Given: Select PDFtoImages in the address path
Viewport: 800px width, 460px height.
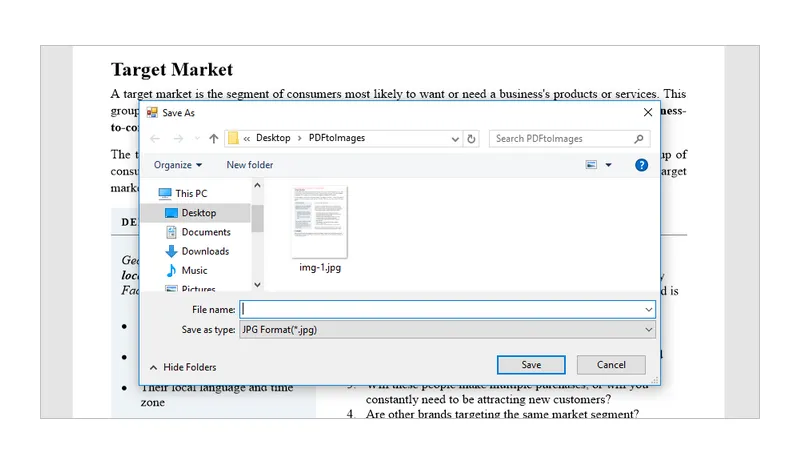Looking at the screenshot, I should coord(337,138).
